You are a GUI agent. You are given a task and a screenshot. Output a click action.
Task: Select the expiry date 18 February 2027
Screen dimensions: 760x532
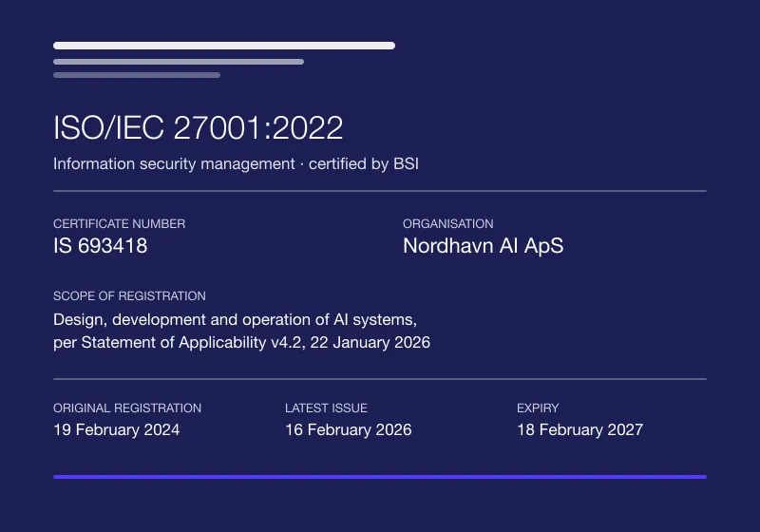click(580, 429)
